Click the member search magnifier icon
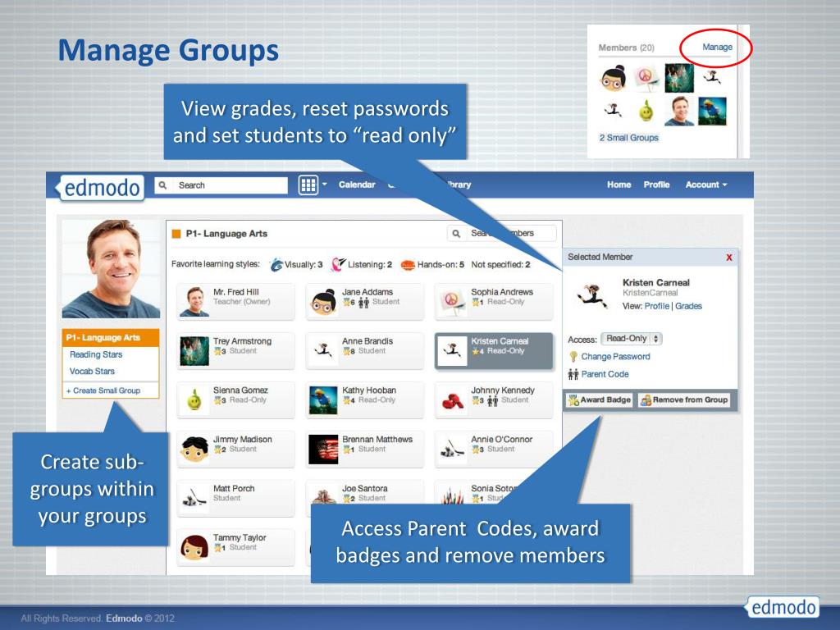The image size is (840, 630). tap(456, 234)
